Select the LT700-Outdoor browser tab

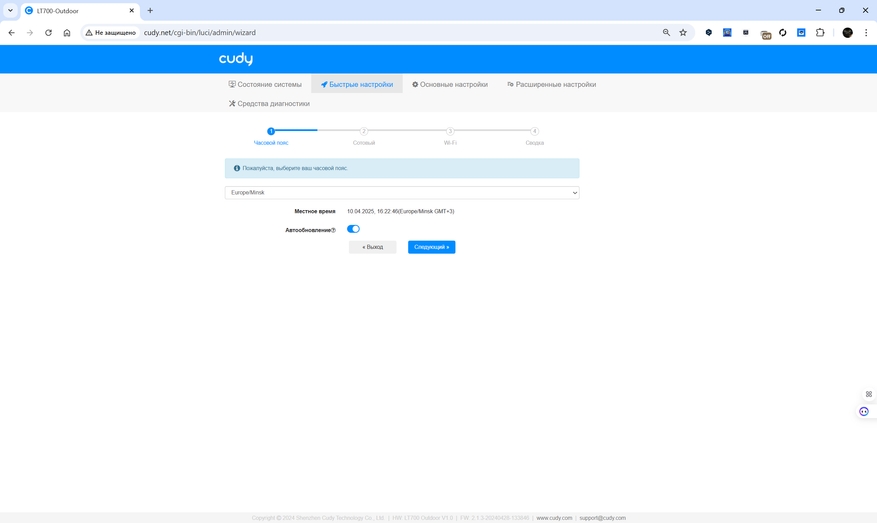[x=79, y=11]
